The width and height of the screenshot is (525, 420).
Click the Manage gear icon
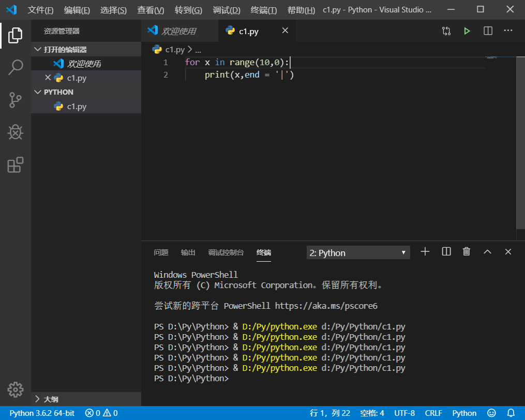pyautogui.click(x=16, y=389)
